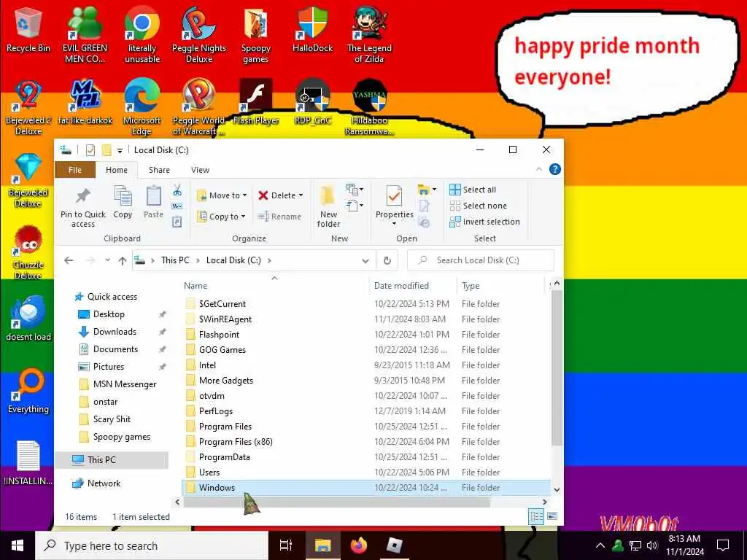The image size is (747, 560).
Task: Launch Chuzzle Deluxe desktop shortcut
Action: [x=28, y=252]
